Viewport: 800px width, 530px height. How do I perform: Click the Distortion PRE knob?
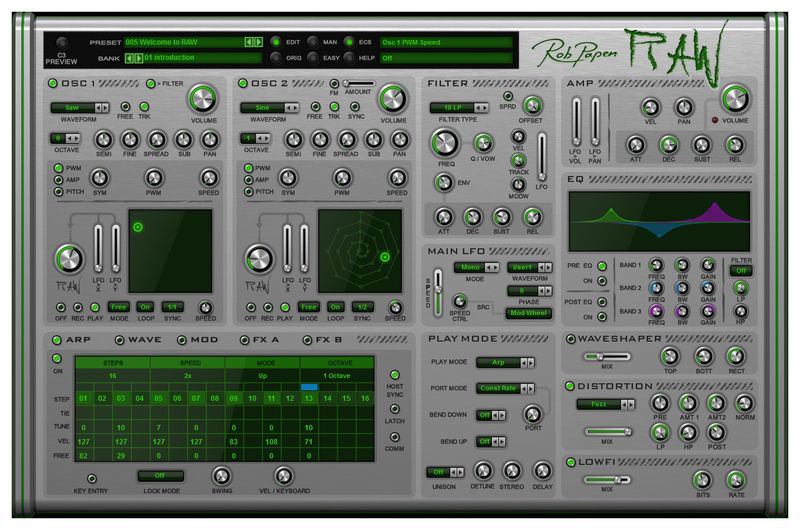click(x=660, y=403)
